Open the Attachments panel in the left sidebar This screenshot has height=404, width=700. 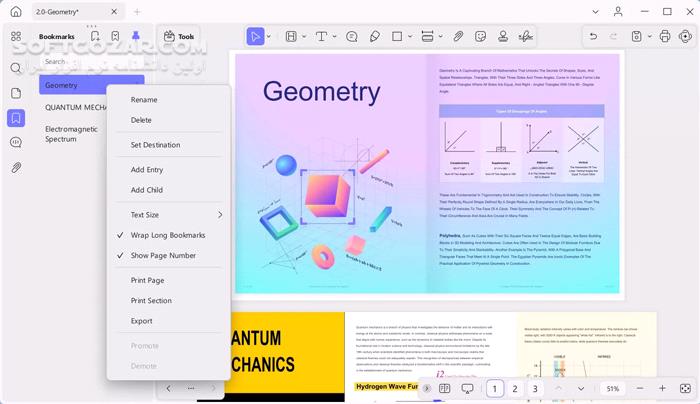point(16,167)
